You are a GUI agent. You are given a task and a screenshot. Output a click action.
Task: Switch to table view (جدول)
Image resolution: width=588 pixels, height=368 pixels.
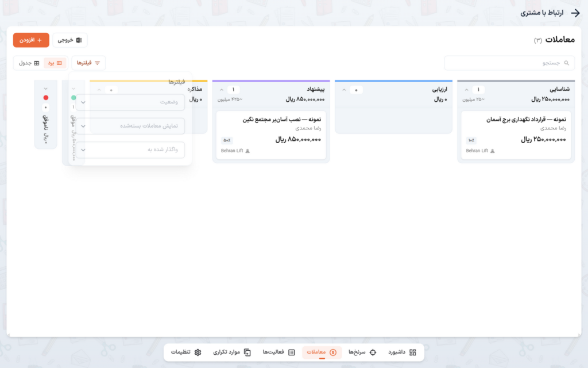click(x=29, y=63)
